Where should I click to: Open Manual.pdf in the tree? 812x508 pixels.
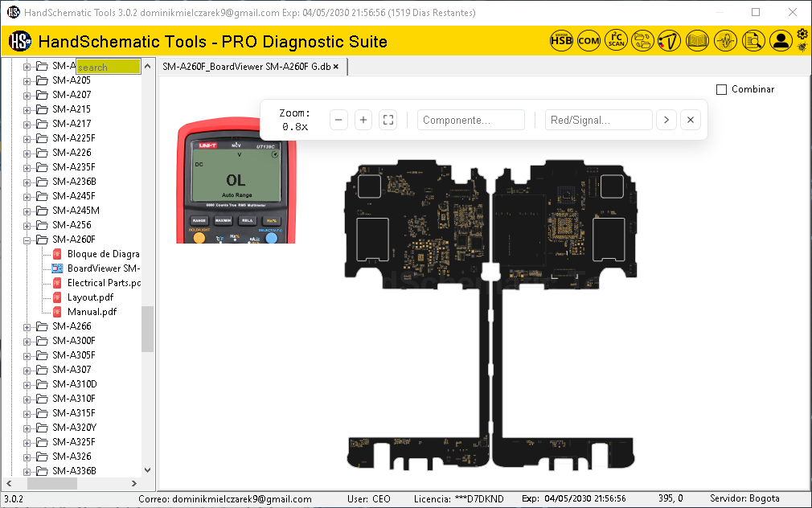tap(92, 312)
